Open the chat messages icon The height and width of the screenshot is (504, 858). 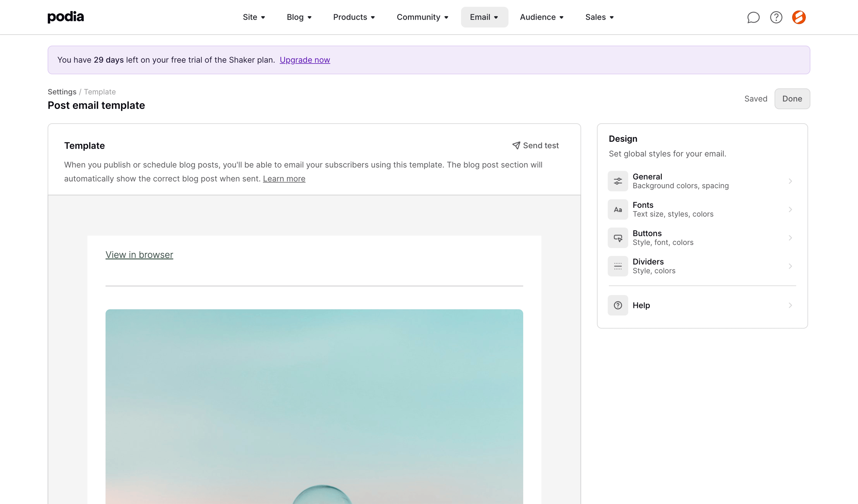tap(753, 17)
